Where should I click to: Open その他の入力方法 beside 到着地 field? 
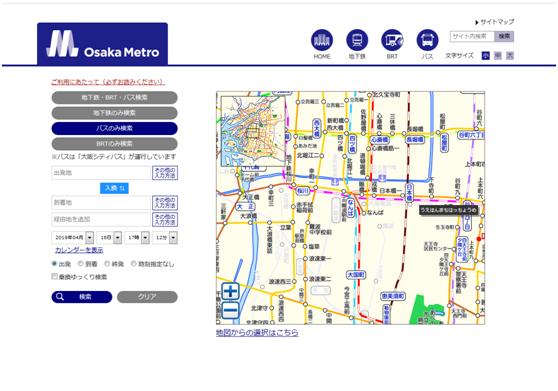tap(165, 203)
